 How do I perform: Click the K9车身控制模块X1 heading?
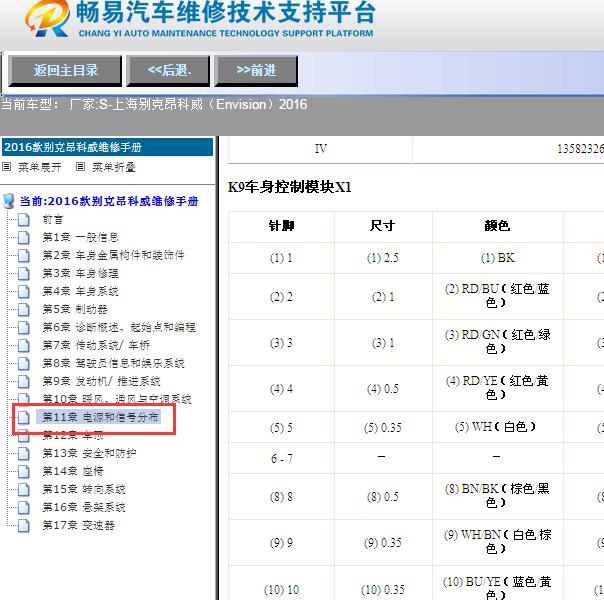click(290, 187)
